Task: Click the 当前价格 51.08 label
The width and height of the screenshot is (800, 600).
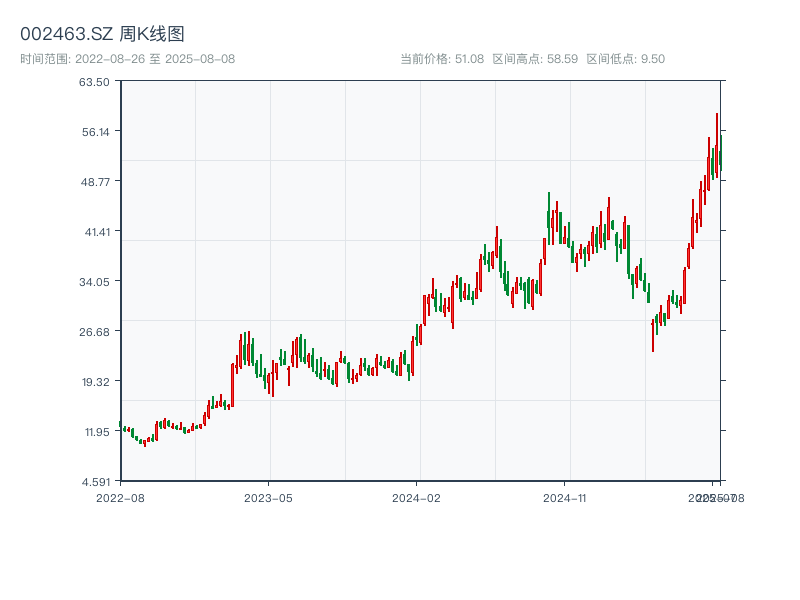Action: point(441,59)
